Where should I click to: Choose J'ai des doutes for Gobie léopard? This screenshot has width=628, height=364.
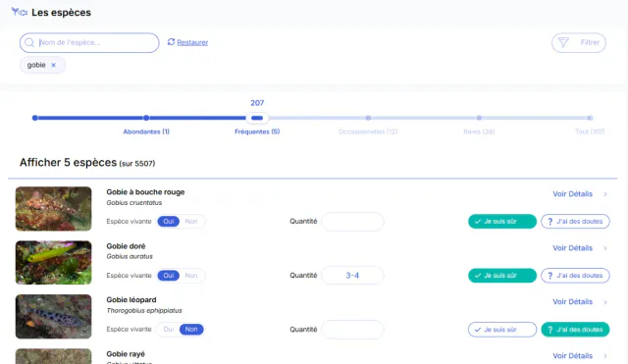click(x=575, y=330)
